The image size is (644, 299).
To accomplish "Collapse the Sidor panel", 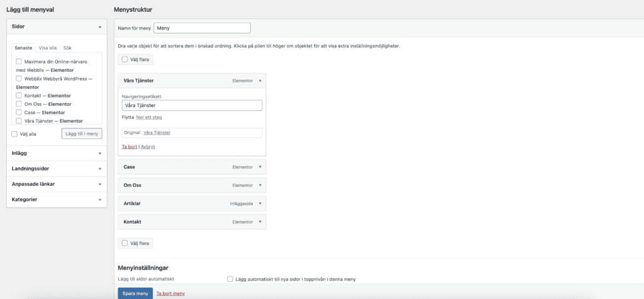I will click(x=100, y=26).
